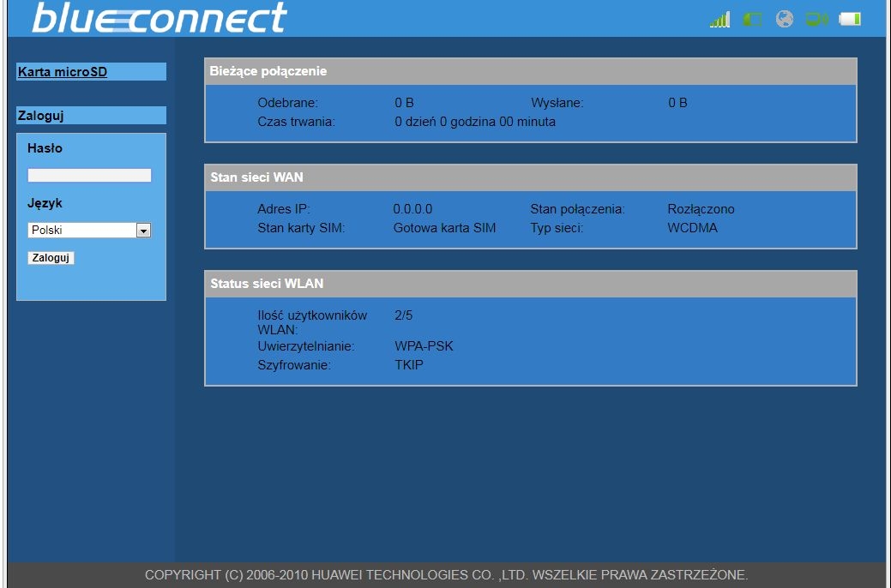Viewport: 891px width, 588px height.
Task: Click the Ilość użytkowników WLAN label
Action: 312,322
